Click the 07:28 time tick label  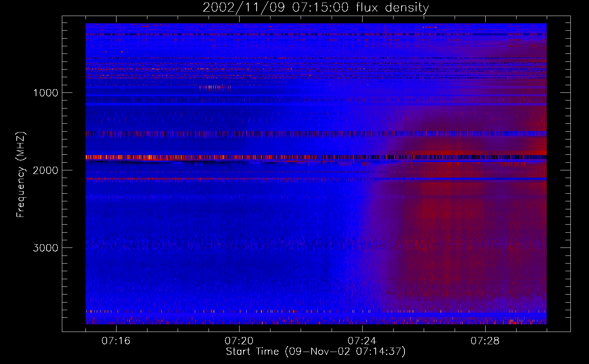pyautogui.click(x=485, y=341)
